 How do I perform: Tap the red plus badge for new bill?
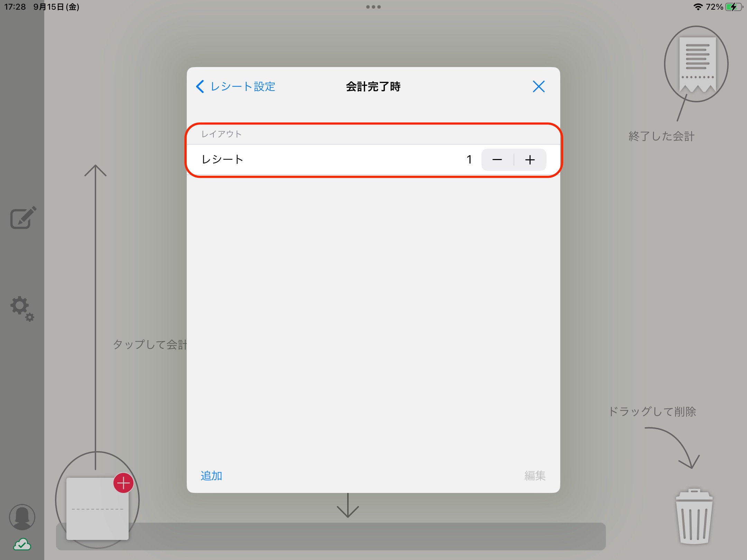pyautogui.click(x=123, y=483)
